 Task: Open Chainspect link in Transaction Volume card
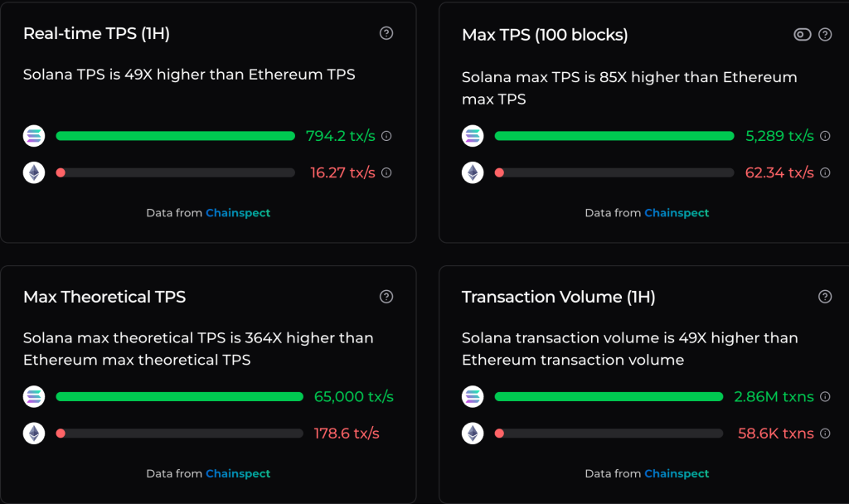(677, 473)
